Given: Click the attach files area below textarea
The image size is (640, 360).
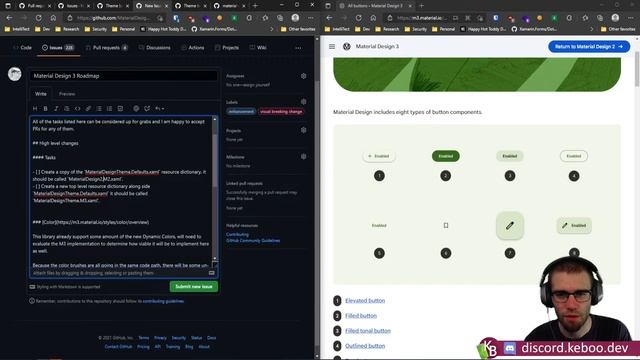Looking at the screenshot, I should coord(124,273).
